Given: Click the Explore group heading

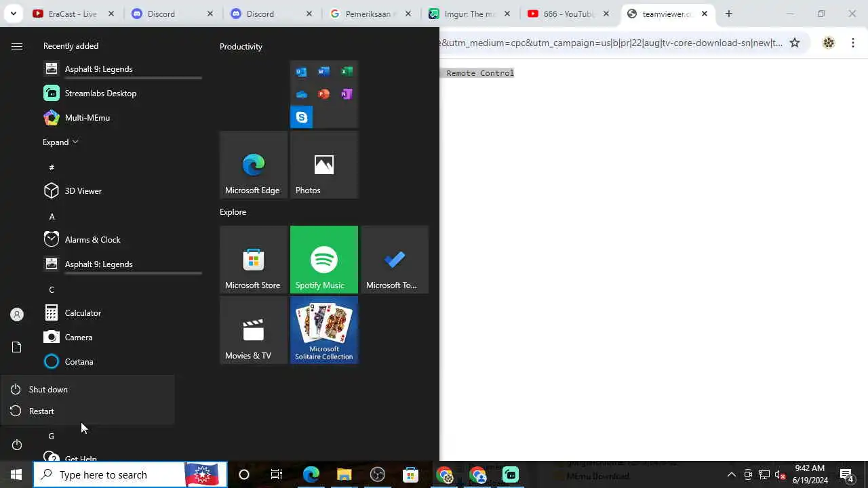Looking at the screenshot, I should pyautogui.click(x=233, y=212).
